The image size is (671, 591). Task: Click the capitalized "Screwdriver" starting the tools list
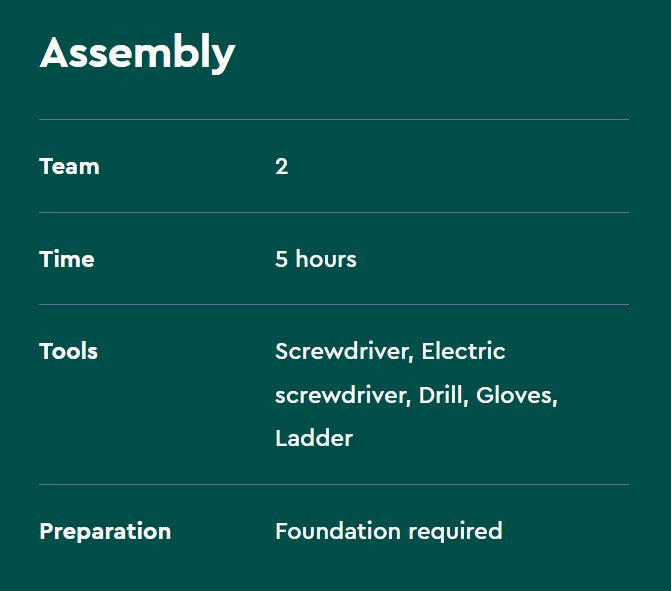coord(342,352)
